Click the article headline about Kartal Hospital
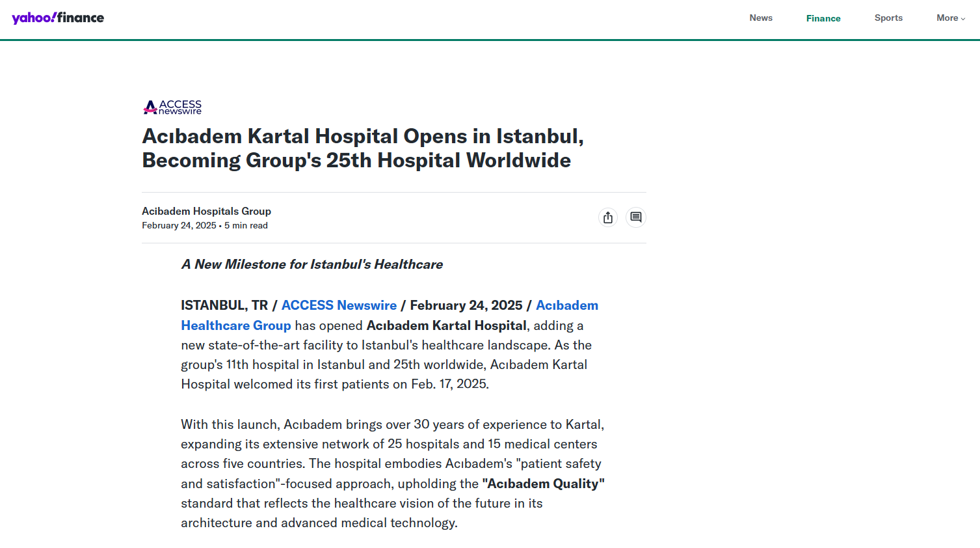Viewport: 980px width, 548px height. tap(363, 148)
